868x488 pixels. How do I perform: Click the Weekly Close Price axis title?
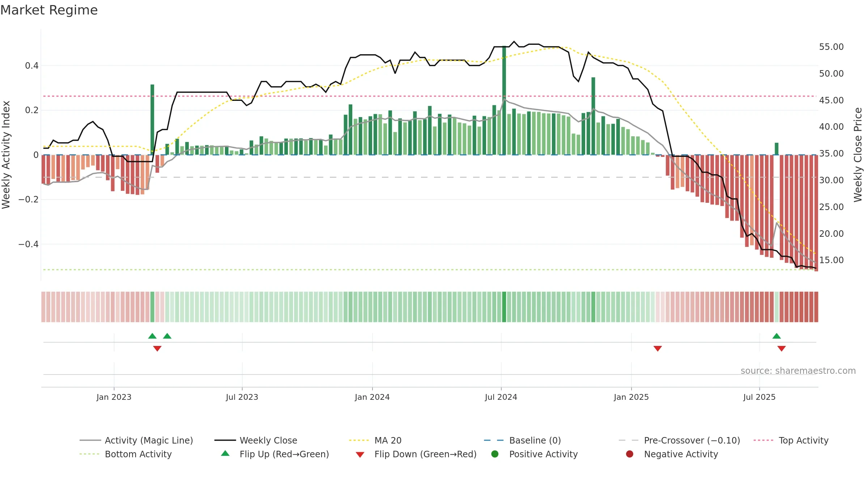click(x=858, y=155)
